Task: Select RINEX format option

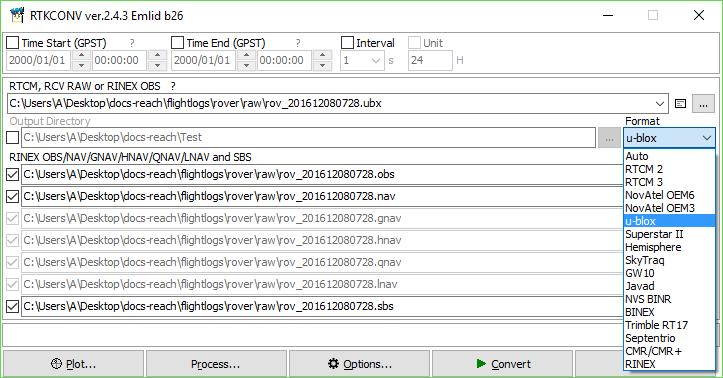Action: click(669, 364)
